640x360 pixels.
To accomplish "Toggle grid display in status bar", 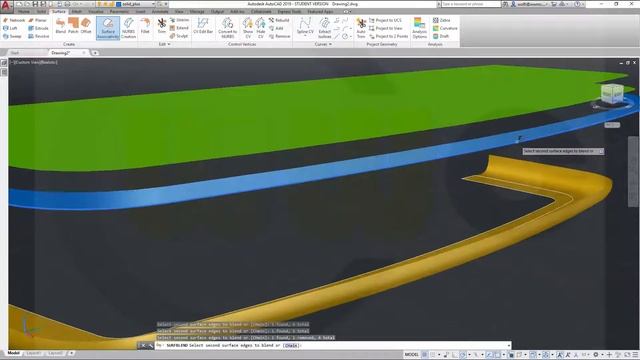I will tap(424, 354).
